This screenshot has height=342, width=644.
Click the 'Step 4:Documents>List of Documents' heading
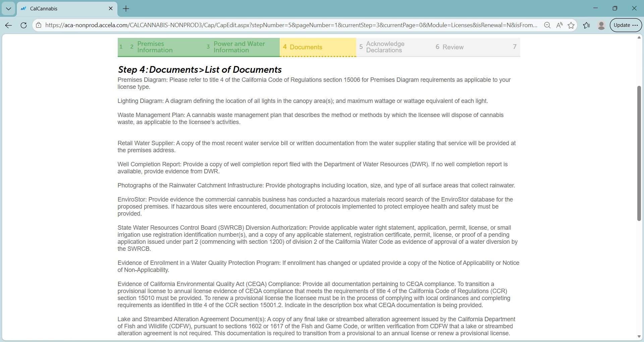pos(200,69)
